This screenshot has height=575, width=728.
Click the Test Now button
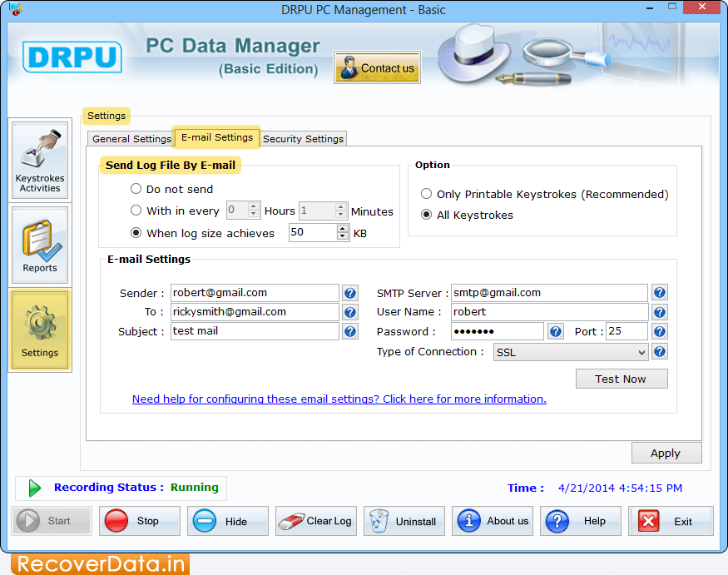click(622, 379)
